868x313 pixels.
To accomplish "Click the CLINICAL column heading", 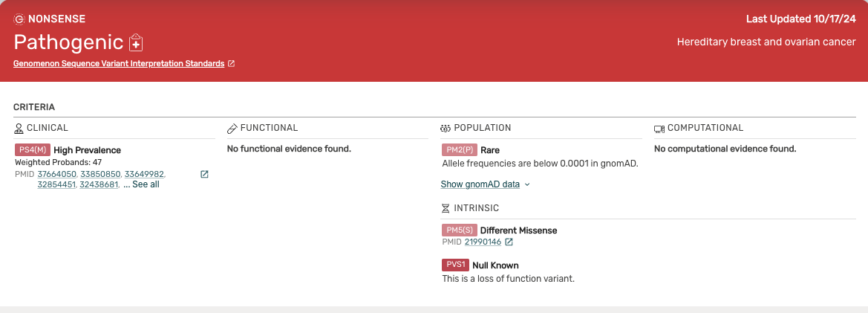I will pos(47,128).
